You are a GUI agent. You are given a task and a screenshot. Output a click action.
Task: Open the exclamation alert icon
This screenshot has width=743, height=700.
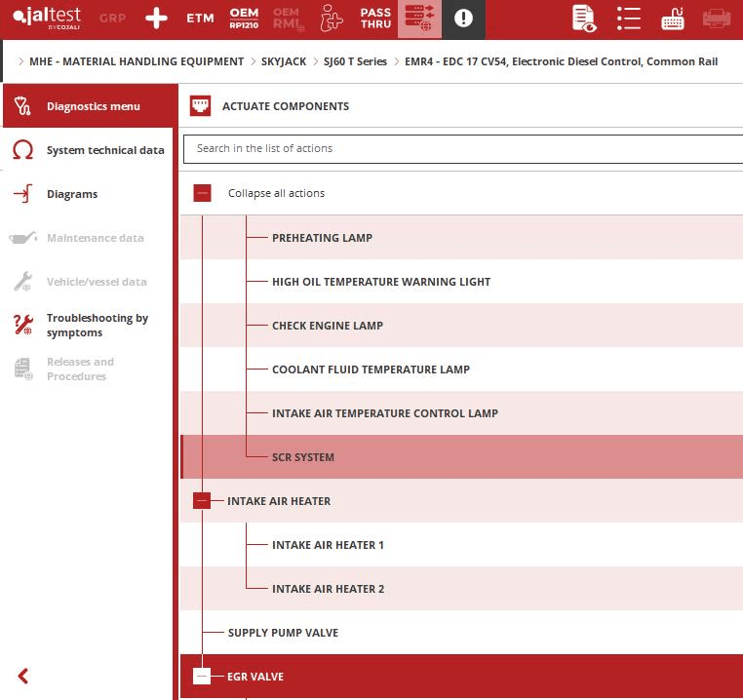point(463,19)
